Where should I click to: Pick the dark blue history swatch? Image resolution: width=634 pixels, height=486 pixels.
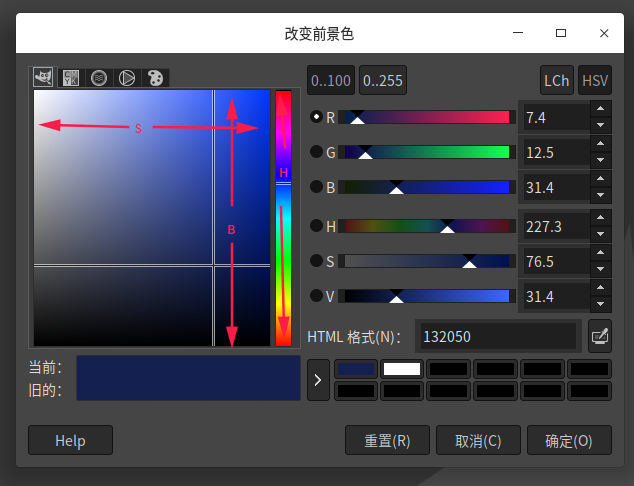pos(356,369)
